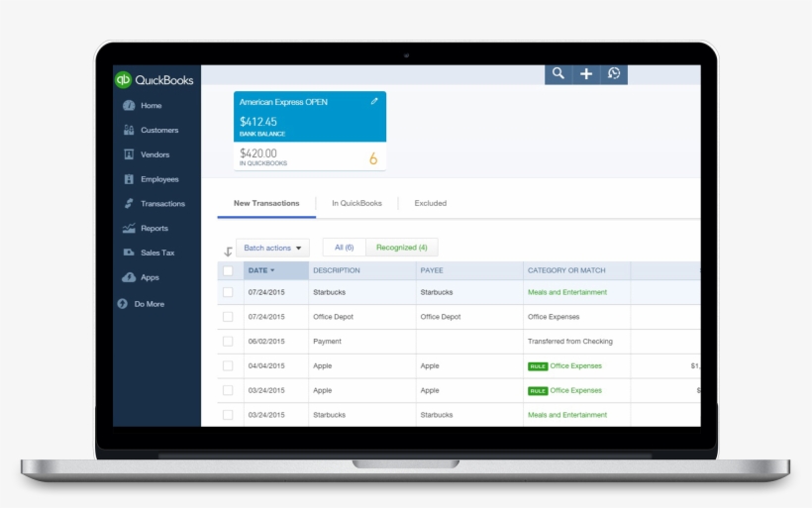Open Customers in the sidebar
Image resolution: width=812 pixels, height=508 pixels.
coord(159,130)
